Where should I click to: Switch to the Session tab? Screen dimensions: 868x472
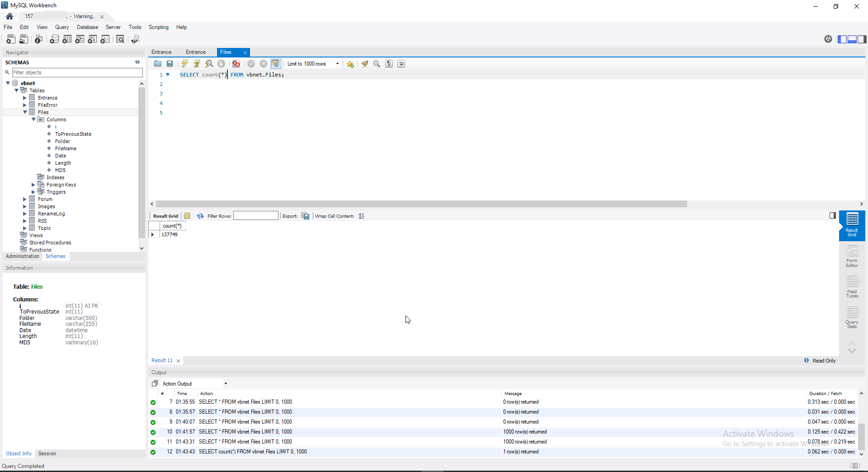point(47,453)
